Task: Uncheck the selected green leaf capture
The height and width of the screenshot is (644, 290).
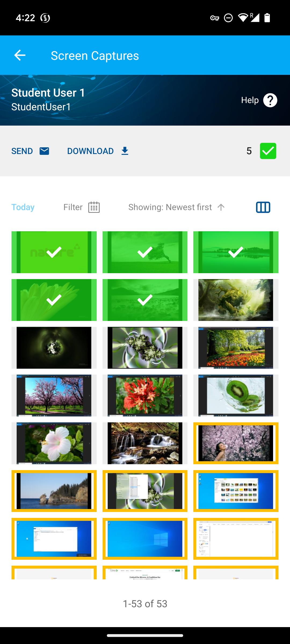Action: (54, 300)
